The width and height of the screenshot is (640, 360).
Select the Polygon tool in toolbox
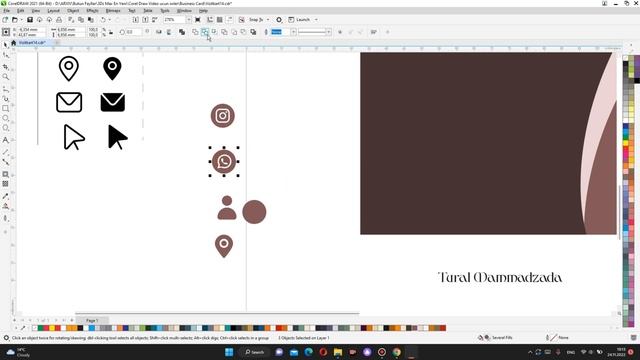click(x=6, y=128)
